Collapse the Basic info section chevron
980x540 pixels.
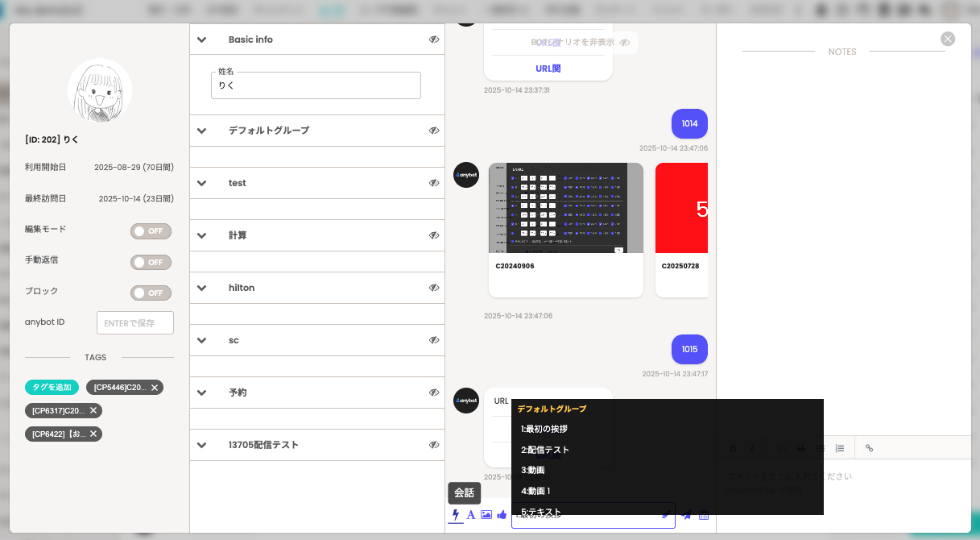click(x=202, y=40)
